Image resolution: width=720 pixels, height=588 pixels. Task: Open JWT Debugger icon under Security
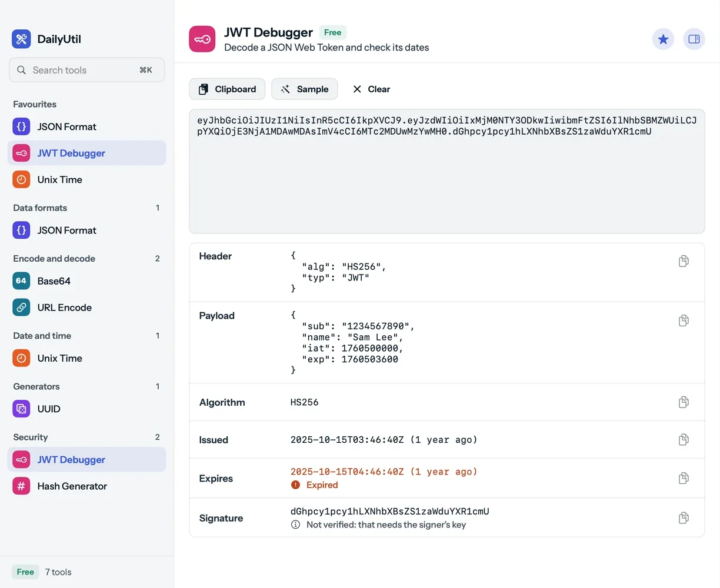(21, 459)
